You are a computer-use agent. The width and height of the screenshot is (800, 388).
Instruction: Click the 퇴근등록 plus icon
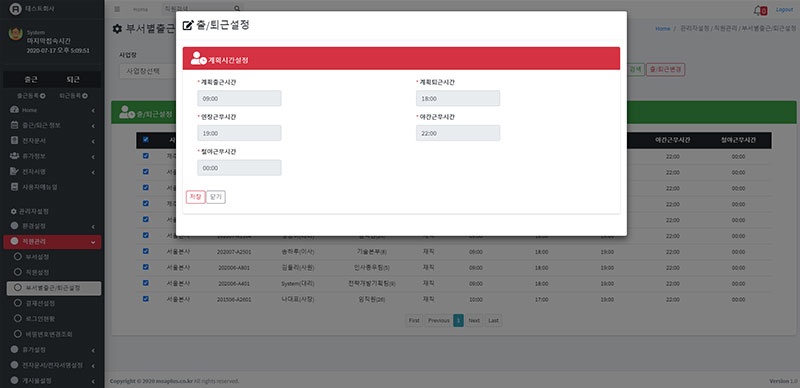[x=85, y=96]
